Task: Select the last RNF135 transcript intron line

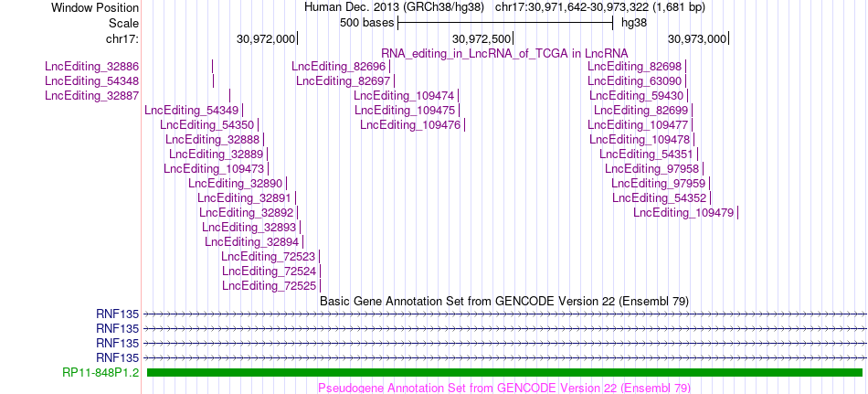Action: coord(505,357)
